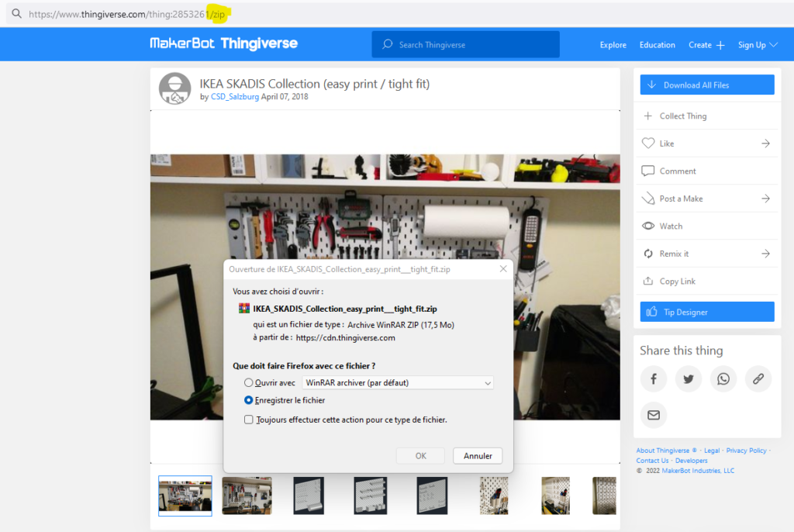Click the Copy Link share icon
This screenshot has height=532, width=794.
pos(647,281)
